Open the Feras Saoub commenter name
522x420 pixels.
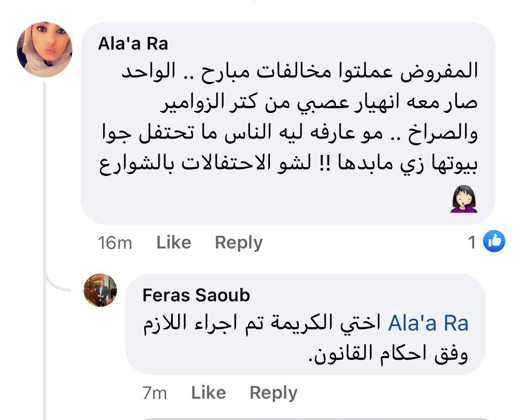[x=196, y=295]
